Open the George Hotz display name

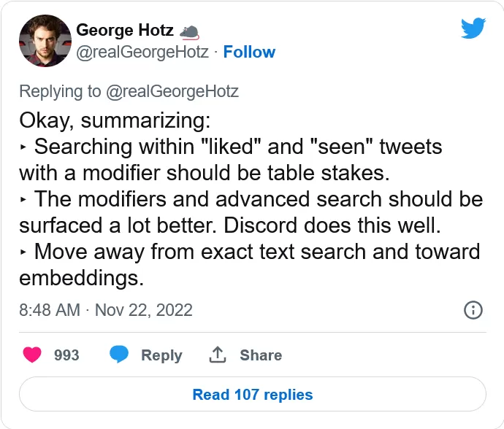coord(125,30)
